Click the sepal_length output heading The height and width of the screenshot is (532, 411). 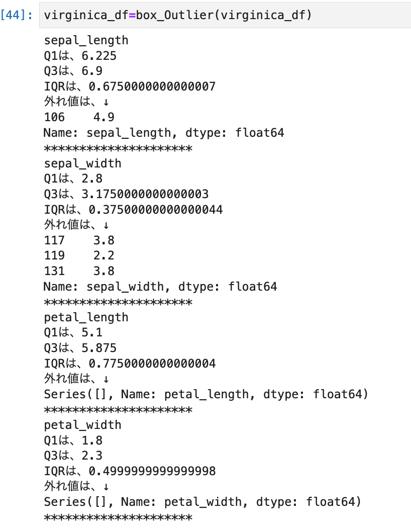tap(86, 40)
